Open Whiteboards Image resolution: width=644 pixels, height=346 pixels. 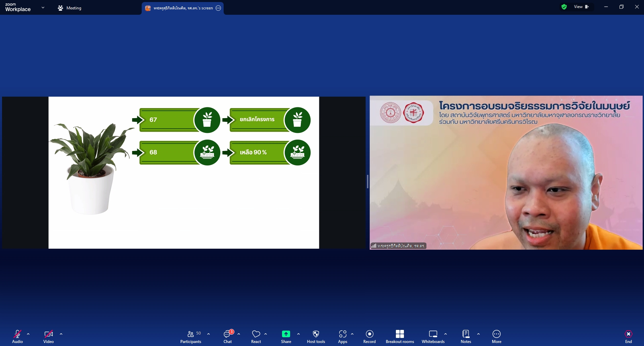click(433, 337)
